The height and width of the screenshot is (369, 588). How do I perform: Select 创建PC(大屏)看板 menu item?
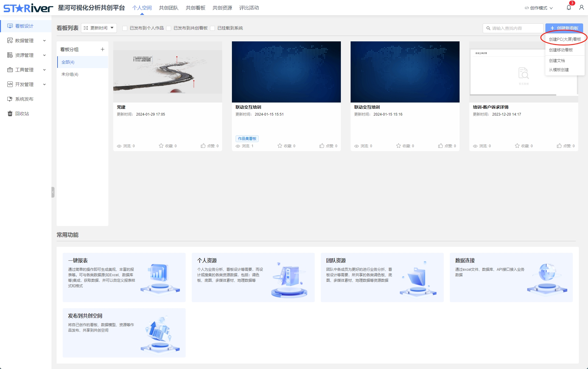pyautogui.click(x=565, y=39)
